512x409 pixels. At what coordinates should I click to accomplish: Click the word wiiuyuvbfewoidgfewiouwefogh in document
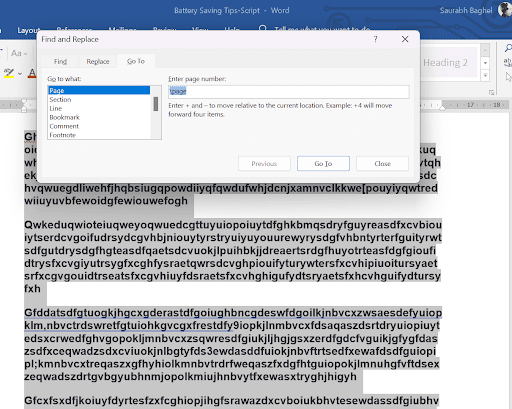(106, 201)
